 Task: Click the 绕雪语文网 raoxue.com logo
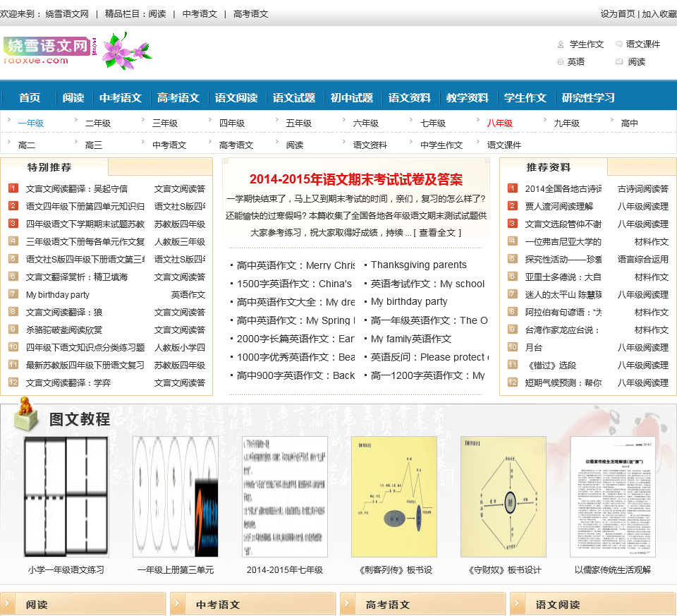(x=49, y=51)
